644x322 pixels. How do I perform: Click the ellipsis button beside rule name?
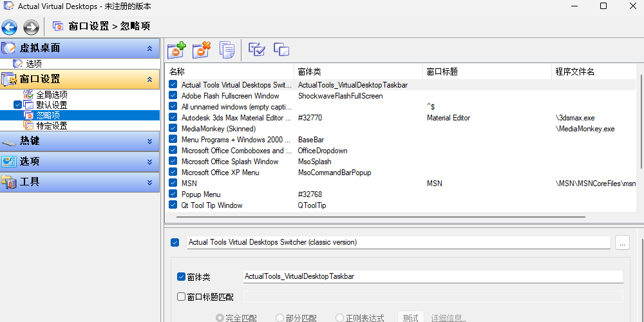point(622,242)
